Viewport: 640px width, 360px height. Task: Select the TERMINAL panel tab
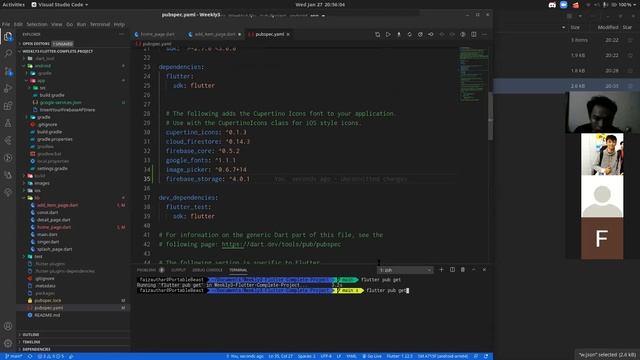[238, 270]
